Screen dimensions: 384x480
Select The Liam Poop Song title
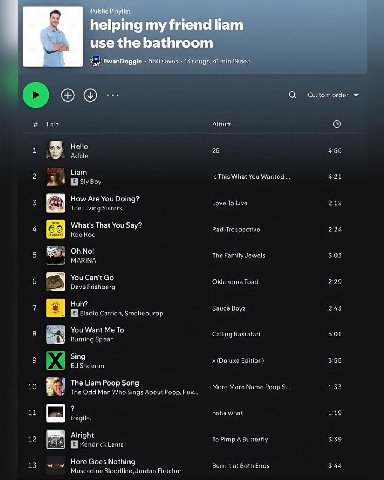(105, 383)
